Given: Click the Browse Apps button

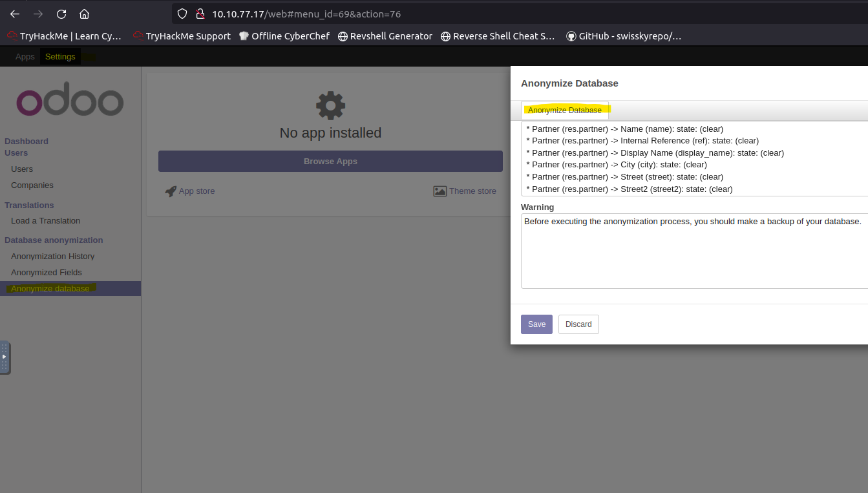Looking at the screenshot, I should point(330,162).
